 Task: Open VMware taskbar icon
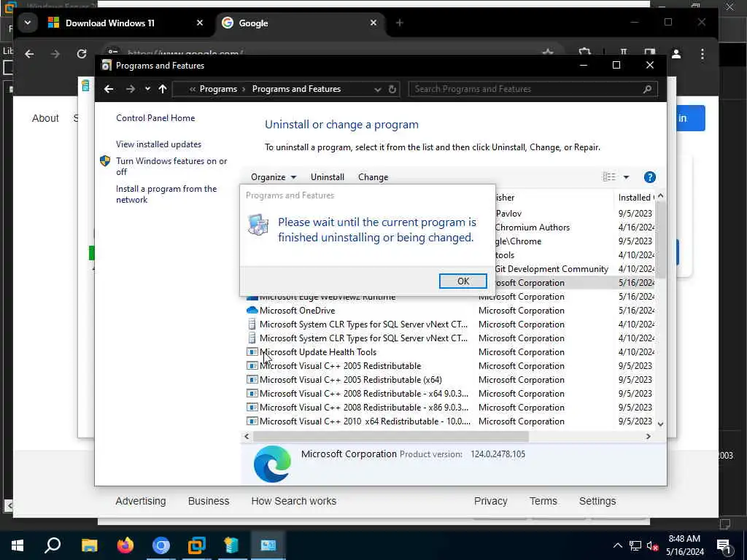pos(196,545)
